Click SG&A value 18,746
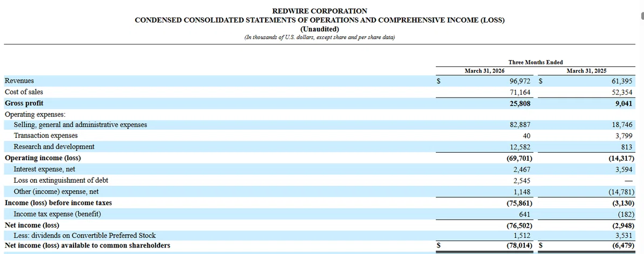The image size is (644, 254). tap(622, 125)
